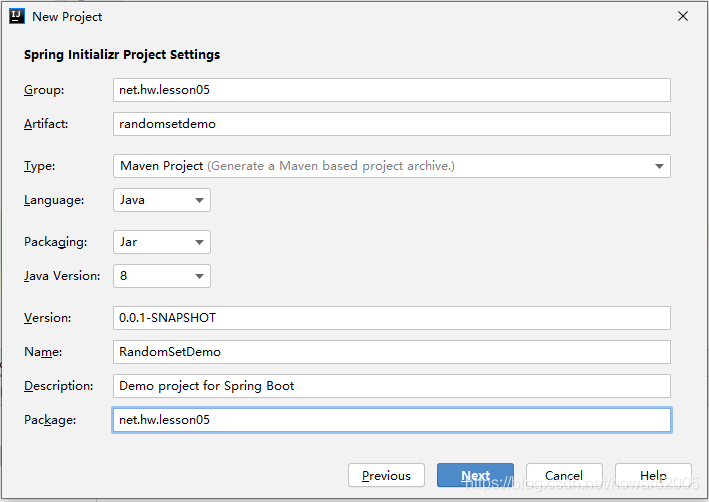Viewport: 709px width, 502px height.
Task: Open the Packaging dropdown showing Jar
Action: [162, 242]
